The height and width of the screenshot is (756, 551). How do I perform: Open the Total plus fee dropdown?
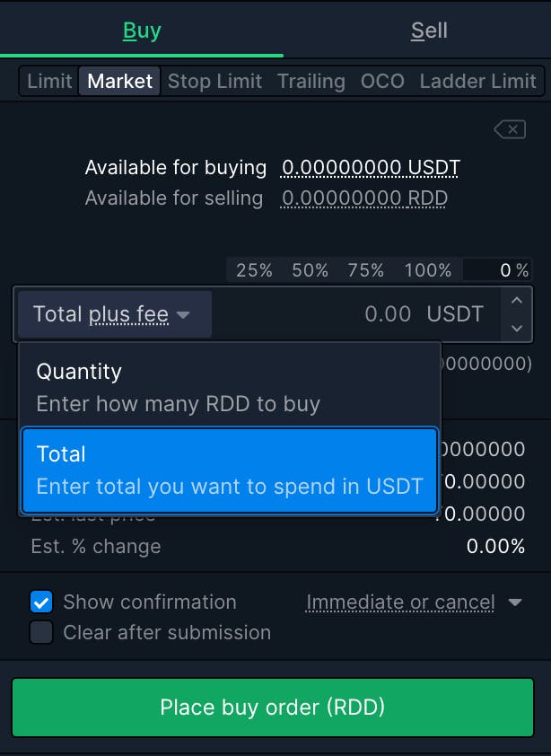pyautogui.click(x=113, y=314)
